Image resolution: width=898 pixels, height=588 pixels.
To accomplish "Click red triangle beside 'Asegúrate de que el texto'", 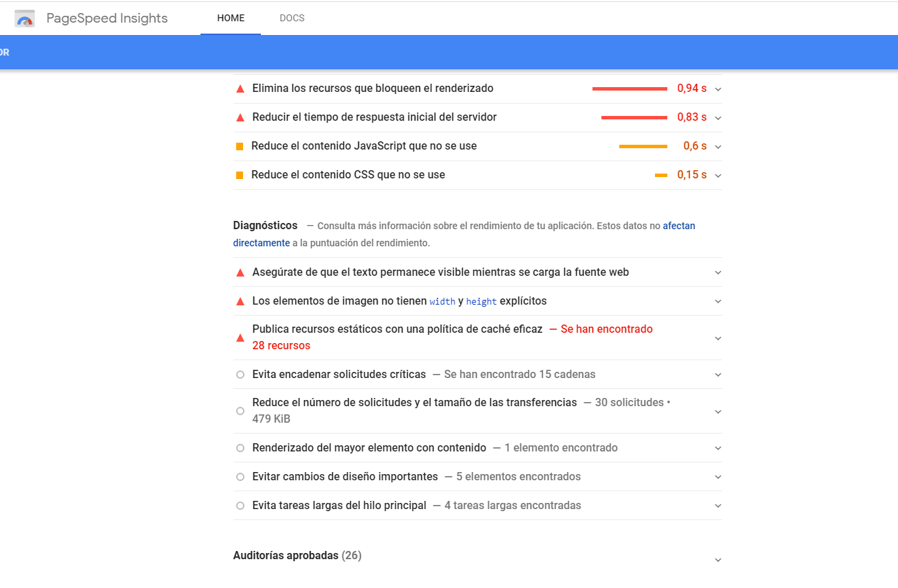I will click(240, 272).
